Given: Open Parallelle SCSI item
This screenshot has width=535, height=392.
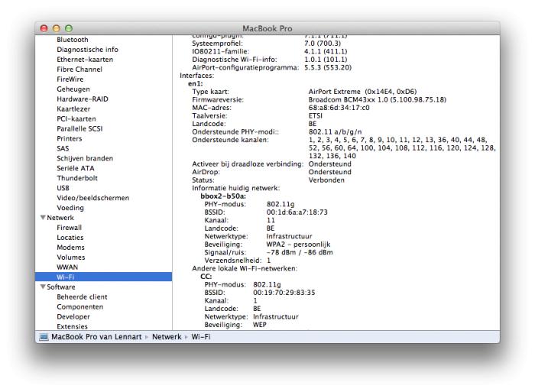Looking at the screenshot, I should (x=79, y=128).
